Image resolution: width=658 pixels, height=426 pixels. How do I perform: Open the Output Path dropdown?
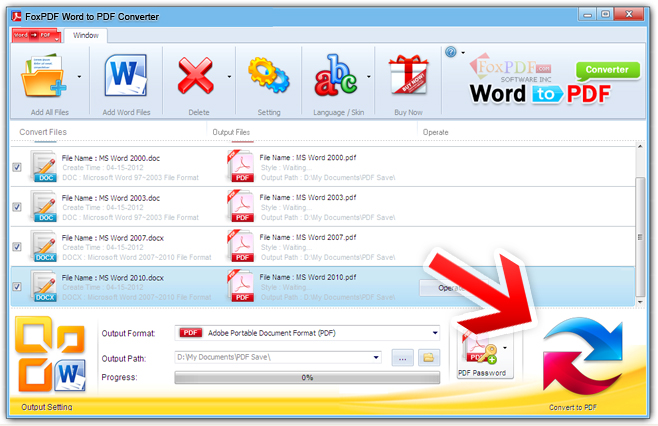coord(376,358)
